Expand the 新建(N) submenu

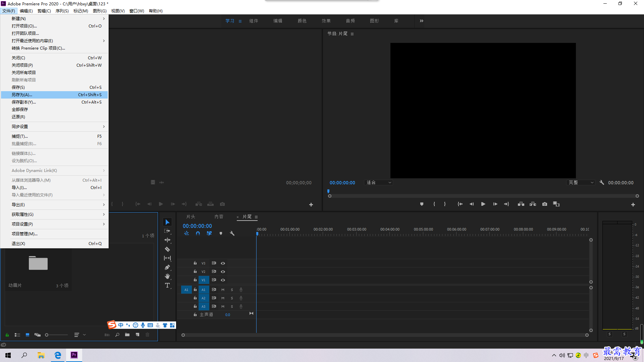pyautogui.click(x=54, y=19)
